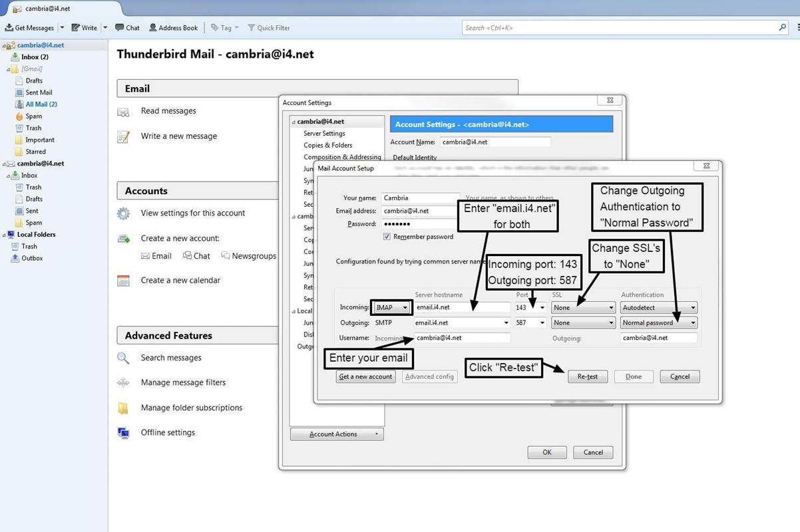The width and height of the screenshot is (800, 532).
Task: Collapse the [Gmail] folder
Action: 9,69
